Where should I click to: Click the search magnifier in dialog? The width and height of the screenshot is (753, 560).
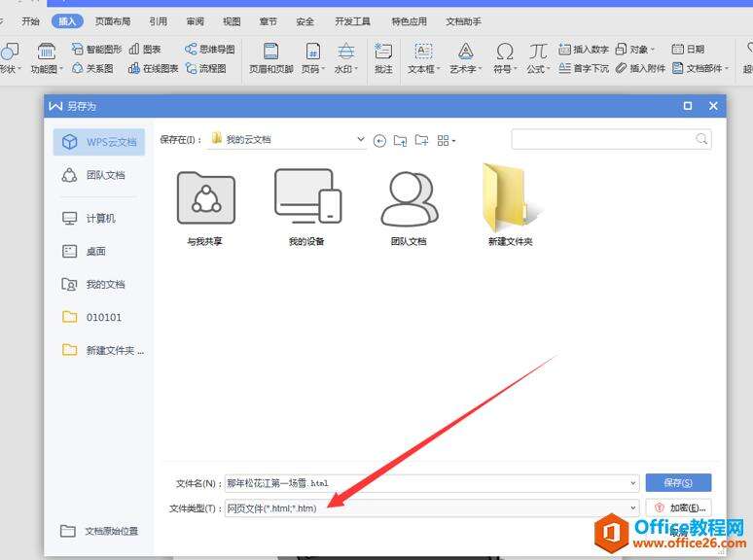(701, 139)
